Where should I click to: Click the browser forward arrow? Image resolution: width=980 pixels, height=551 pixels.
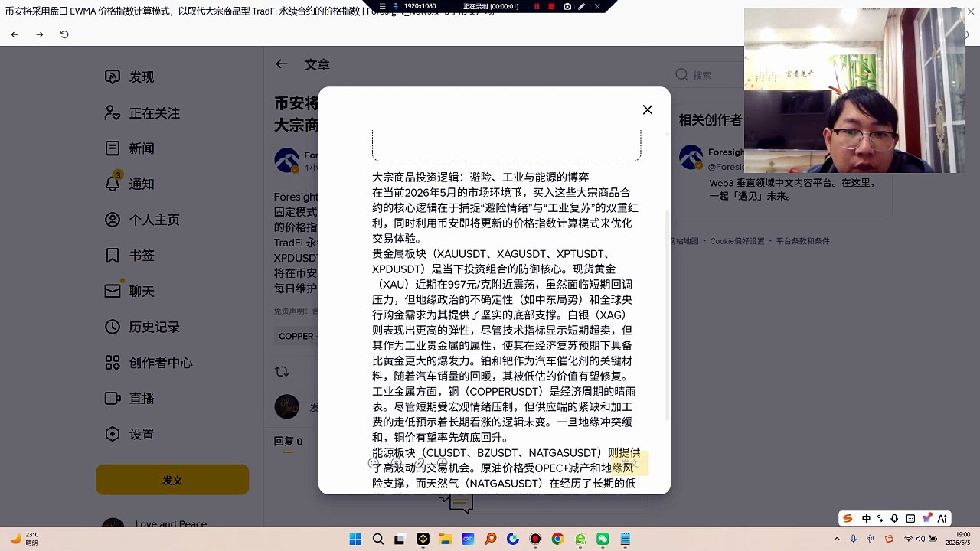40,34
